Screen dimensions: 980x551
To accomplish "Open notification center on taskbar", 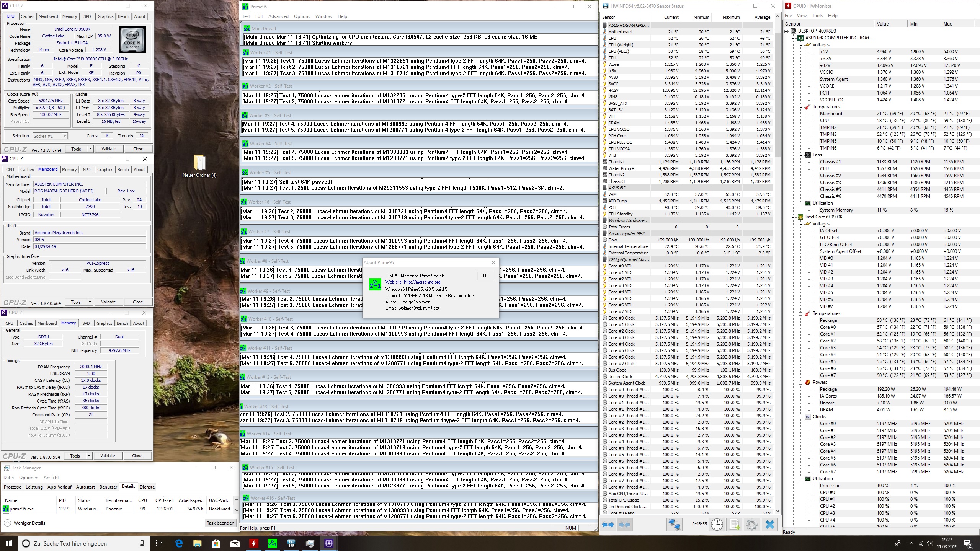I will pos(968,543).
